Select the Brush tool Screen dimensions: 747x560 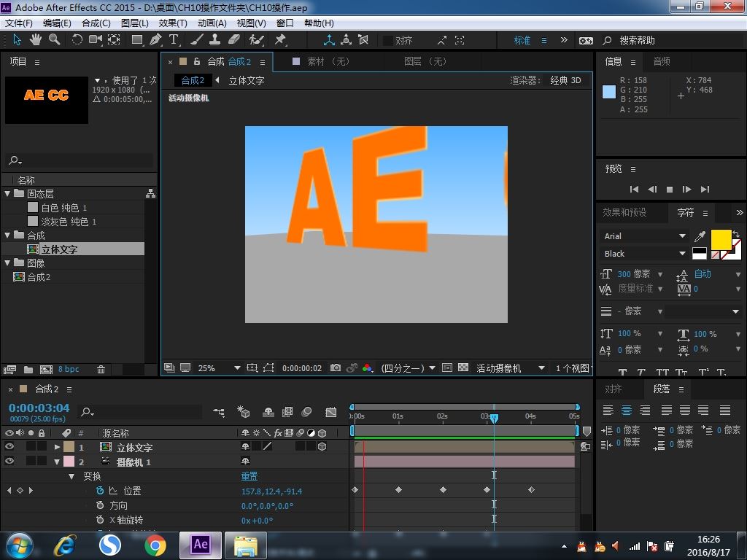[x=197, y=39]
